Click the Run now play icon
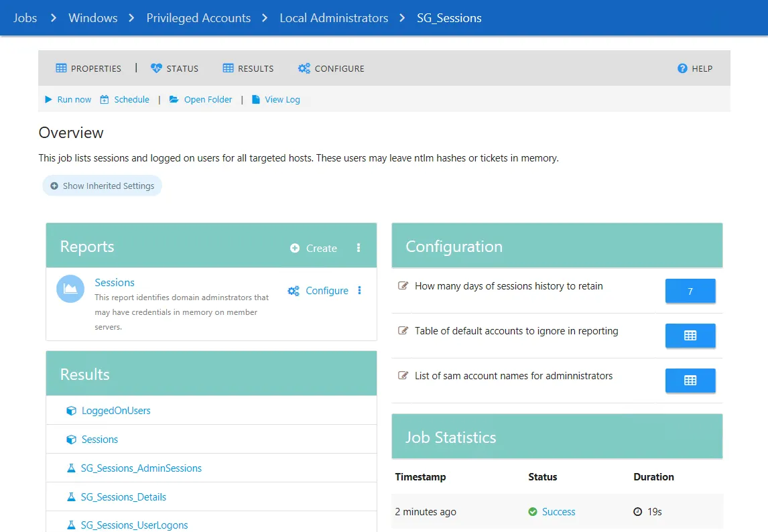Screen dimensions: 768x532 point(48,99)
